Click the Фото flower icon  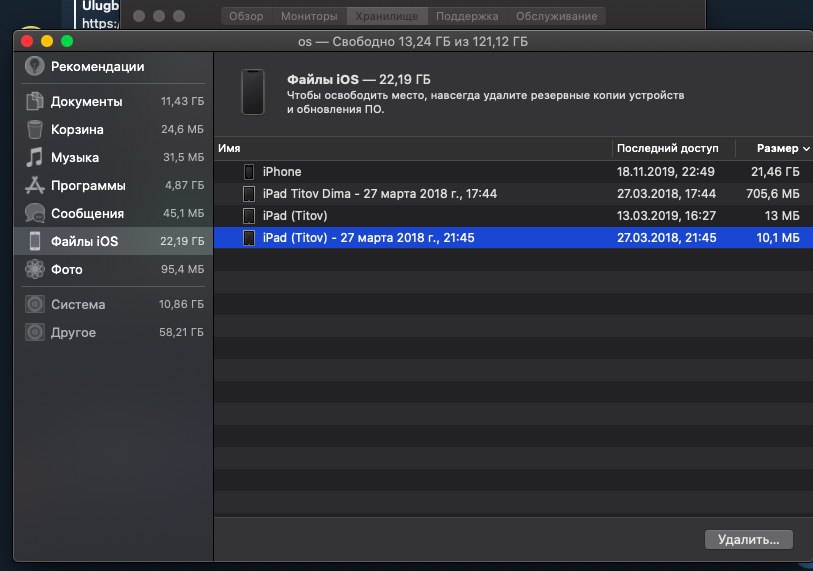click(35, 269)
